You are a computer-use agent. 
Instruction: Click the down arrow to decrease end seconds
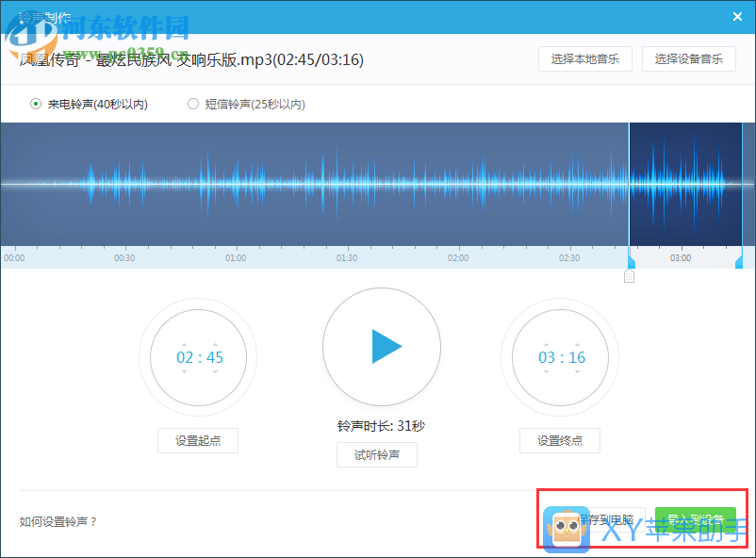(577, 371)
